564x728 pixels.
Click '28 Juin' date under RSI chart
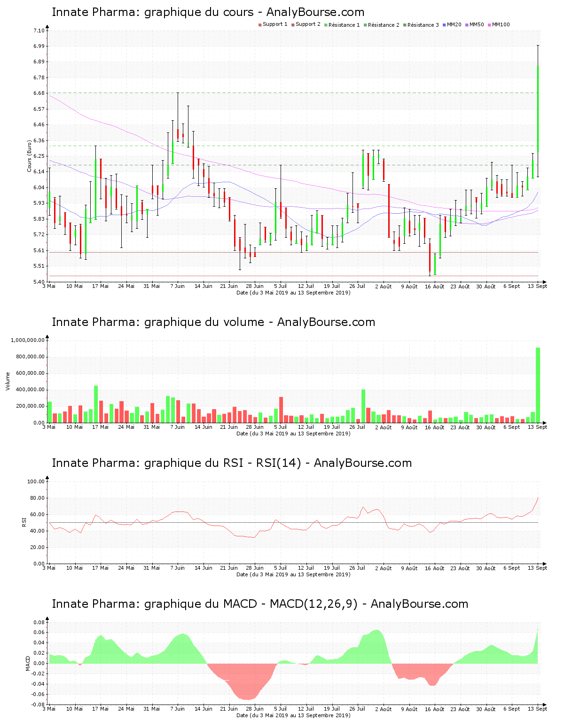(x=255, y=568)
